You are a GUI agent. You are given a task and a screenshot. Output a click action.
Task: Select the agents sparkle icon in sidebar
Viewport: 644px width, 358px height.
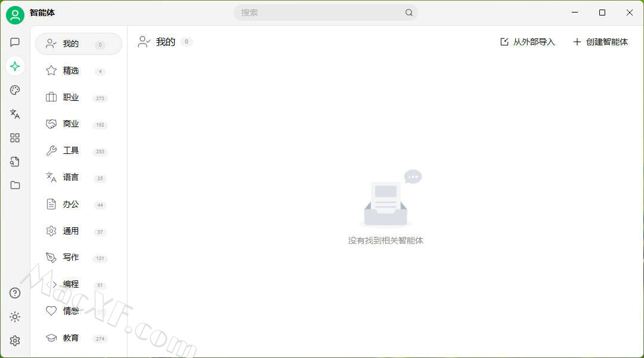(x=15, y=66)
